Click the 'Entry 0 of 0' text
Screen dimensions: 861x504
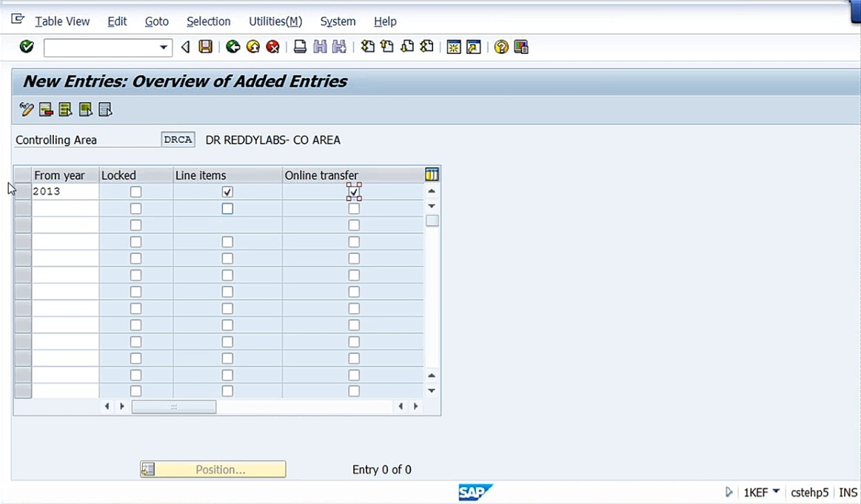[381, 470]
